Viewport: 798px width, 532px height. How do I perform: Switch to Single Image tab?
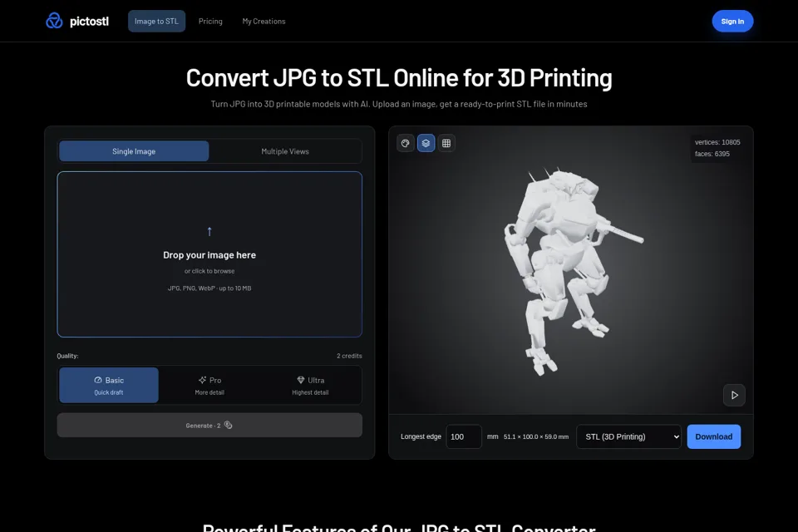134,151
